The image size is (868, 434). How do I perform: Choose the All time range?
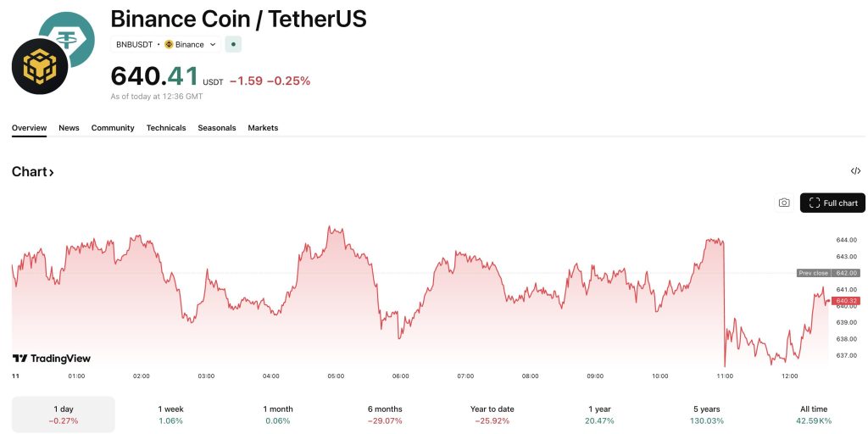(814, 415)
